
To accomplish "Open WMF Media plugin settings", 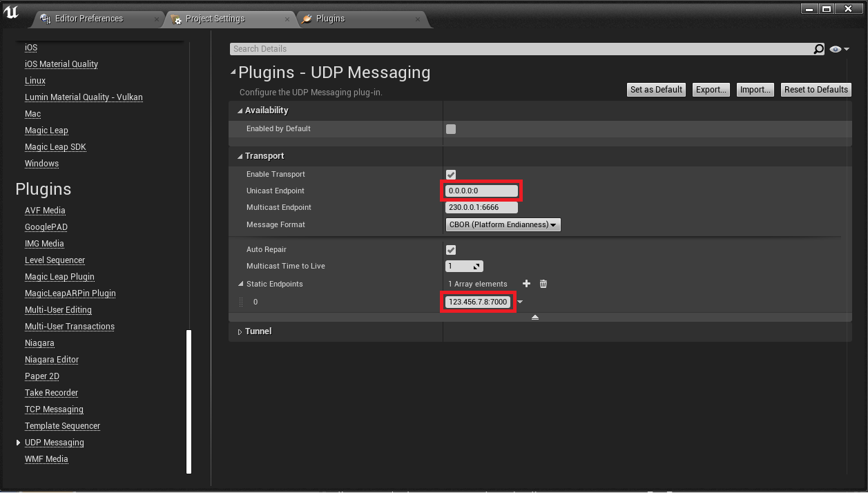I will tap(46, 459).
